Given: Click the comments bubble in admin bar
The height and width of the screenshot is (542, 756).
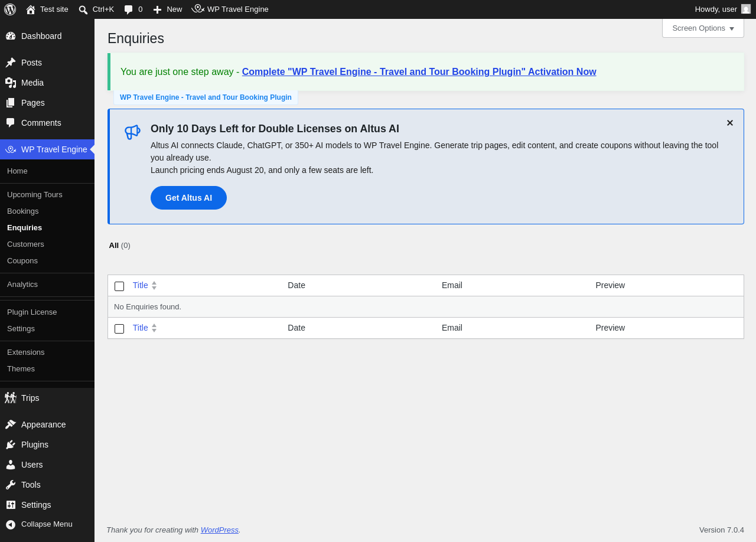Looking at the screenshot, I should click(128, 9).
